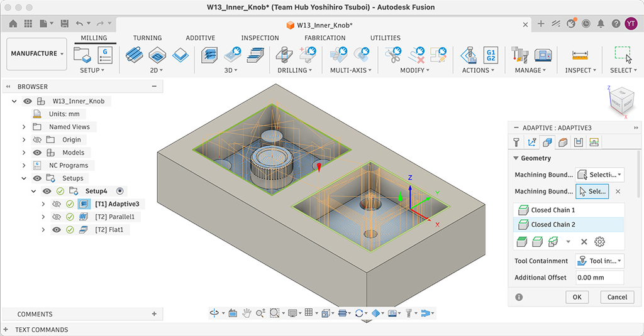Open the Machining Boundary Selection dropdown
The width and height of the screenshot is (644, 336).
click(599, 175)
